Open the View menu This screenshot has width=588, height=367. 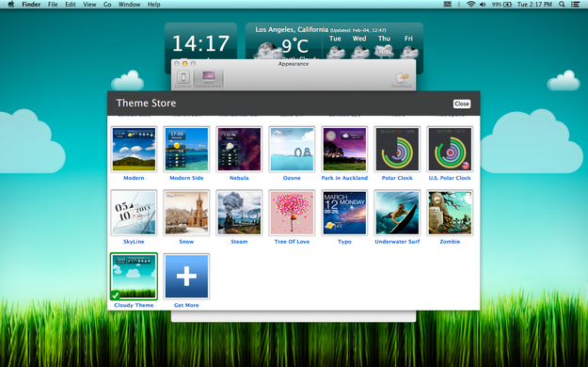(89, 5)
